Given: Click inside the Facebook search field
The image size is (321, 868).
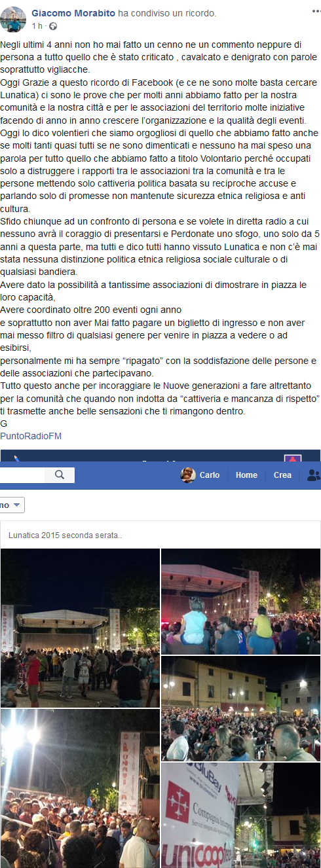Looking at the screenshot, I should tap(26, 475).
